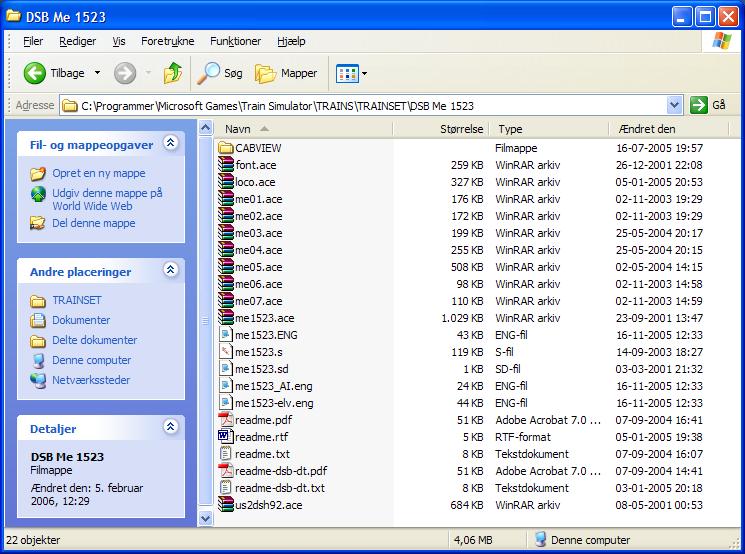The width and height of the screenshot is (745, 554).
Task: Click the Denne computer sidebar icon
Action: coord(38,360)
